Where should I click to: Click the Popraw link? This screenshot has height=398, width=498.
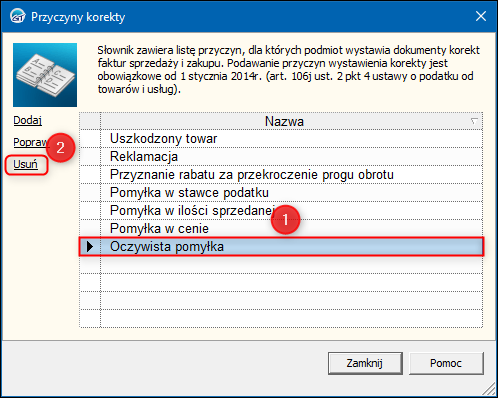(x=30, y=142)
